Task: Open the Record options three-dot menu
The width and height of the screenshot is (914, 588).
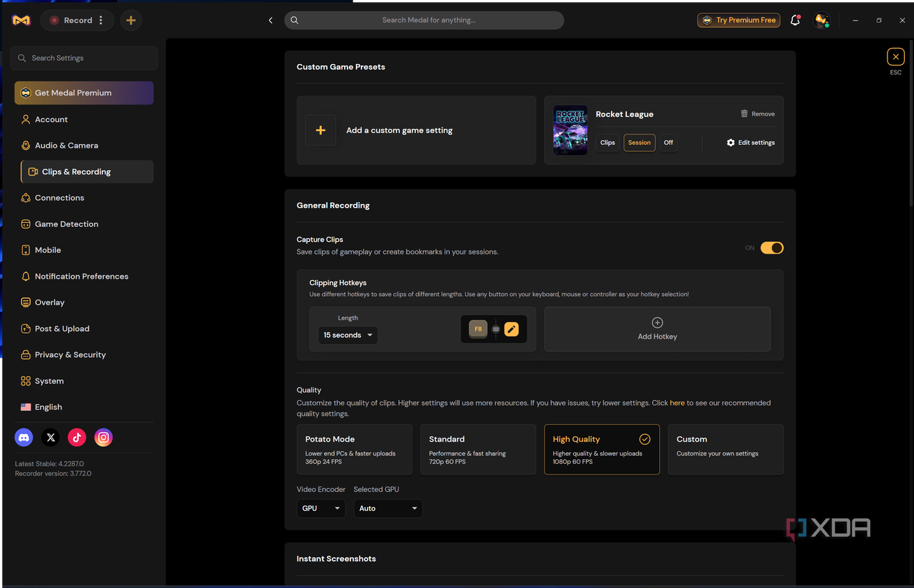Action: tap(101, 20)
